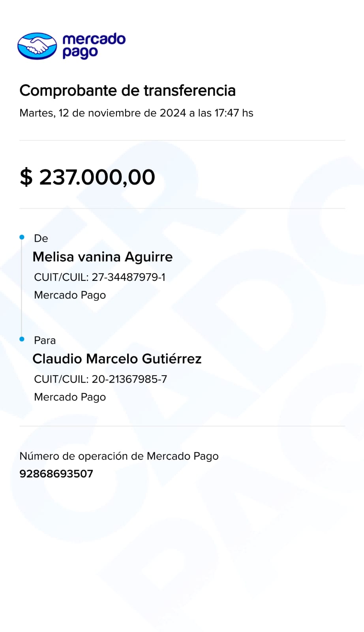
Task: Click the blue dot beside "Para"
Action: (22, 339)
